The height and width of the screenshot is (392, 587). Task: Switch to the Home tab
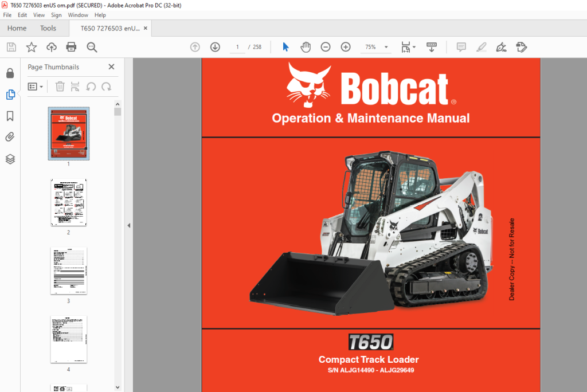point(17,28)
